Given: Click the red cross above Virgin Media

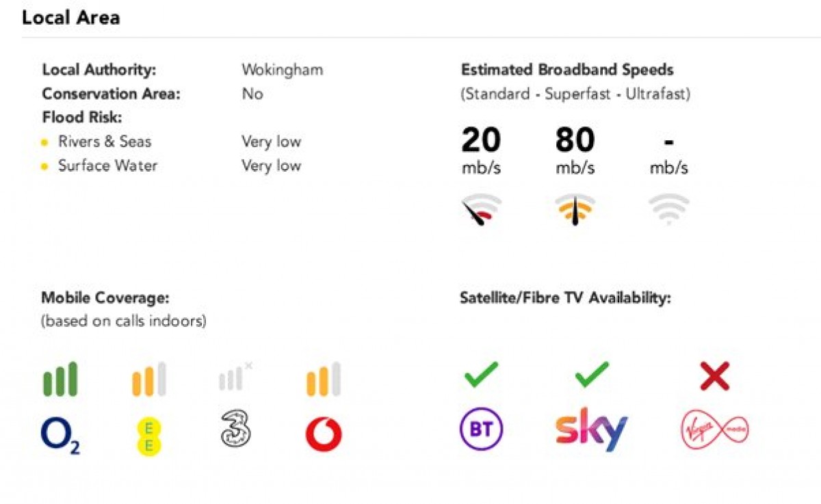Looking at the screenshot, I should pos(715,377).
